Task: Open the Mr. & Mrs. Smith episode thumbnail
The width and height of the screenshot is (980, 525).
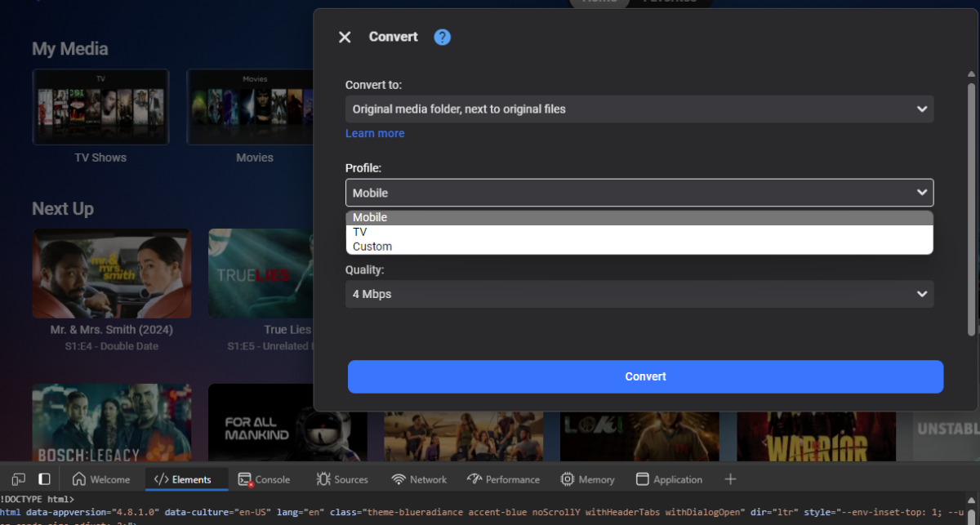Action: pos(112,274)
